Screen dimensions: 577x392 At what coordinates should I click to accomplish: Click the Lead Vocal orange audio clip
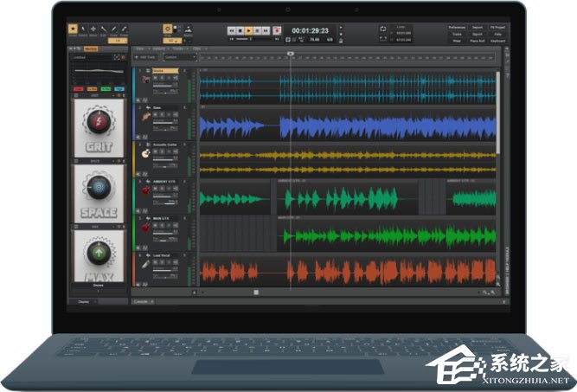point(348,272)
